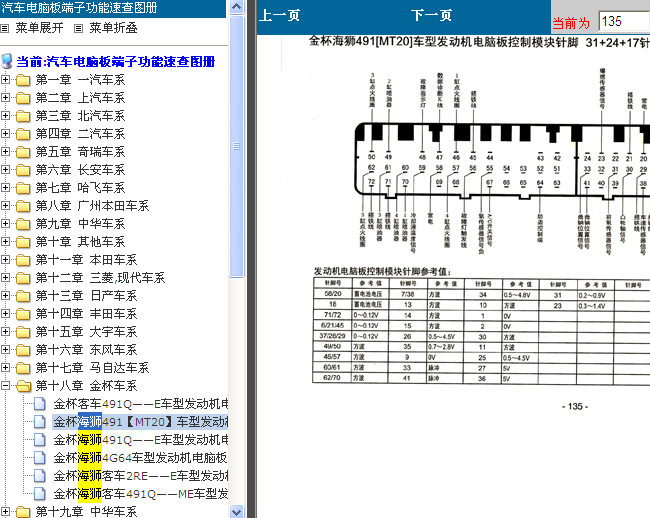Click document icon of 金杯海狮491Q——E车型

[x=40, y=440]
